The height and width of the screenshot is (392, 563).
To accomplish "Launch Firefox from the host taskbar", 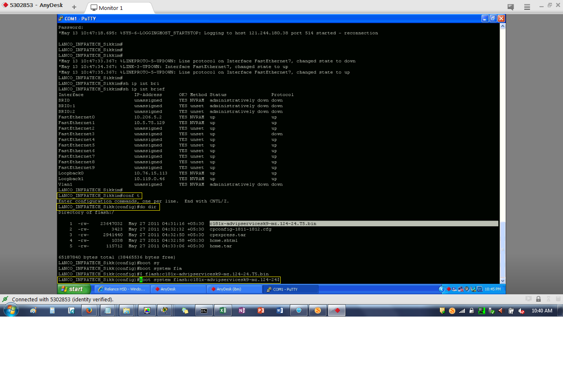I will (x=89, y=310).
